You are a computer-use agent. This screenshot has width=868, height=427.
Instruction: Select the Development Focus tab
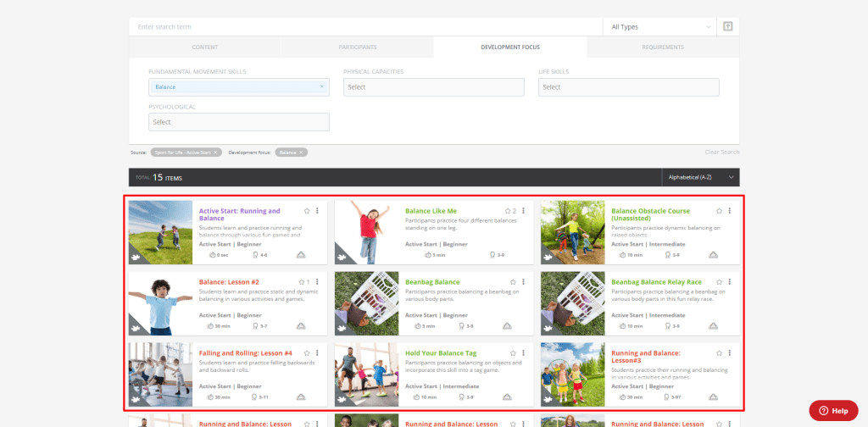[510, 47]
